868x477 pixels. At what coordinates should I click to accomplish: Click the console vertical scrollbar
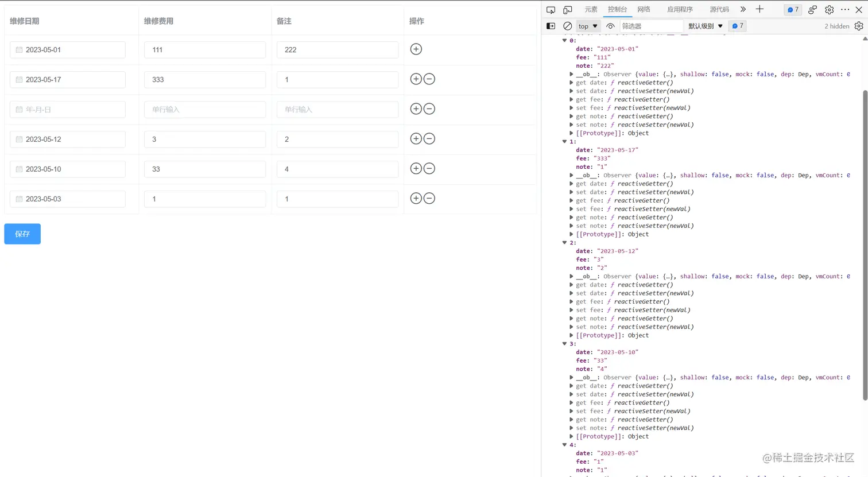[865, 245]
